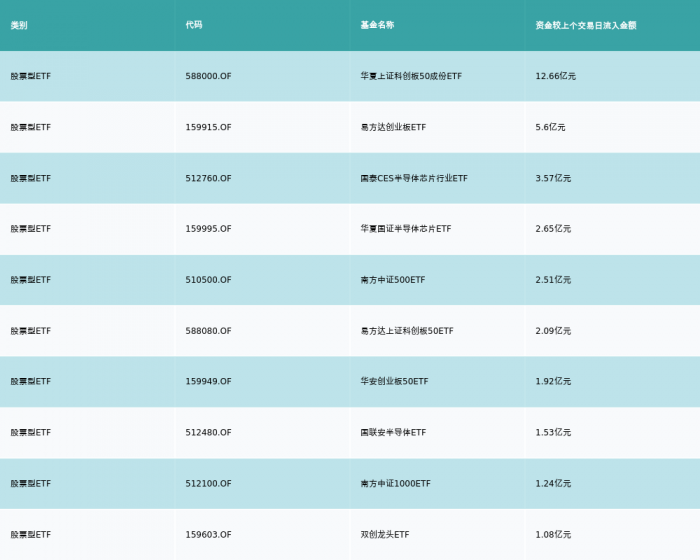Click fund name 易方达创业板ETF
The image size is (700, 560).
tap(393, 127)
